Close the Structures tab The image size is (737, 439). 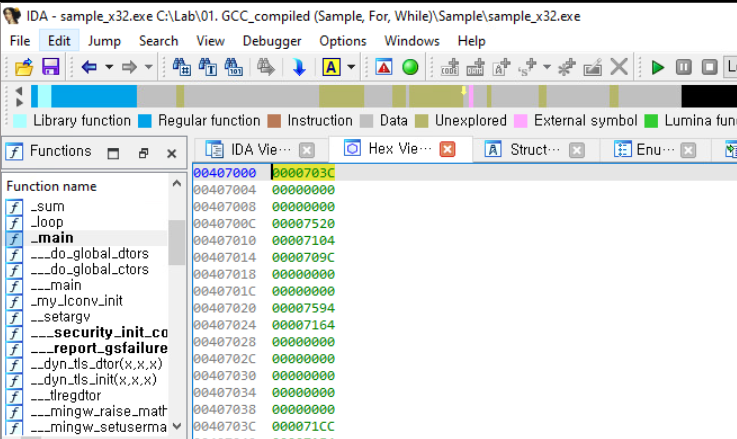coord(577,150)
